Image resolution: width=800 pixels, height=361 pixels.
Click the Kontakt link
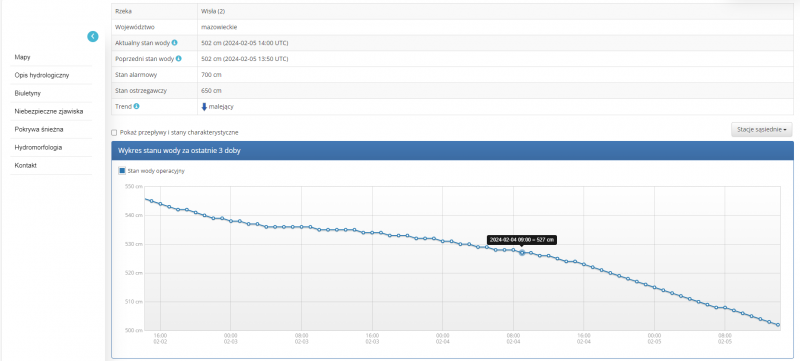pyautogui.click(x=26, y=166)
